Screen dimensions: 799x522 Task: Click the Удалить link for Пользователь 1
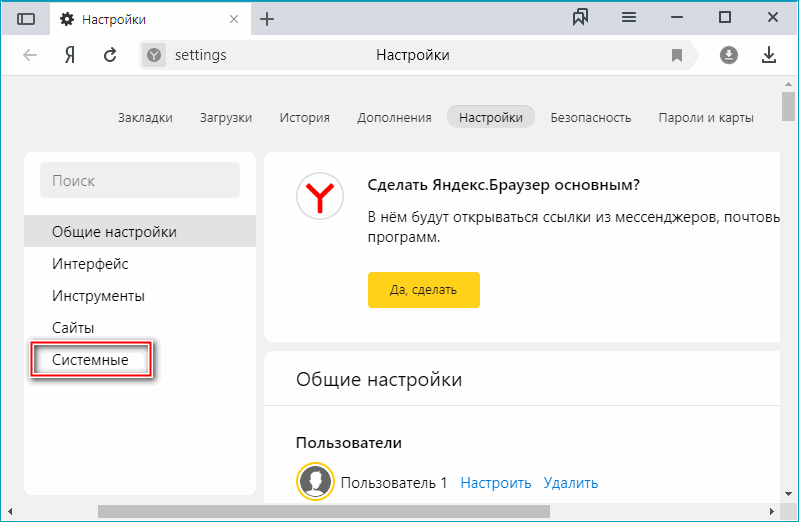pos(570,483)
